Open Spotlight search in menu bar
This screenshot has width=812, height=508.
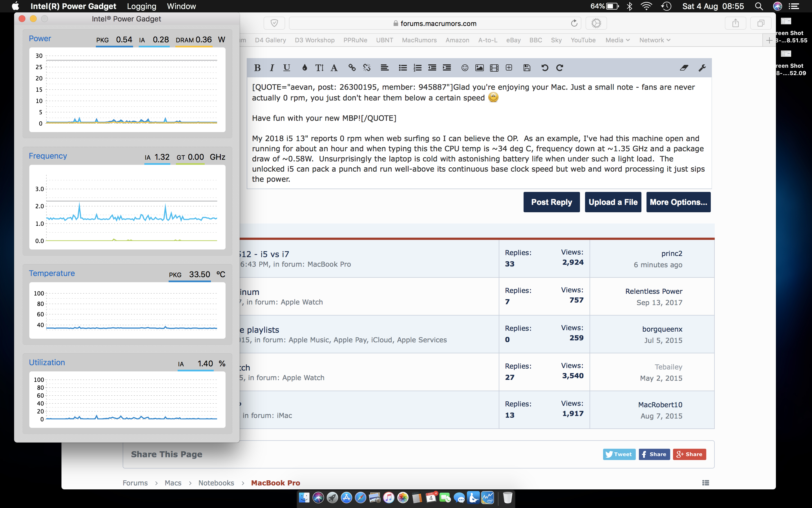tap(759, 6)
